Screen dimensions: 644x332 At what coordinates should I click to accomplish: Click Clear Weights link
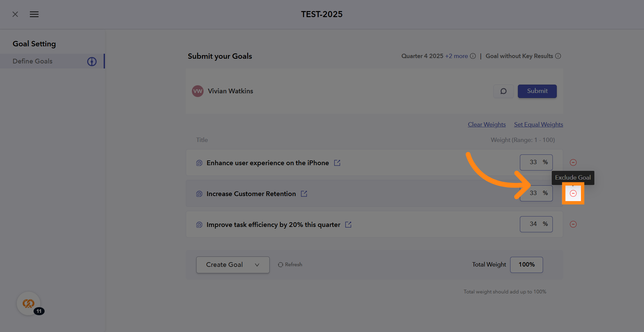[x=487, y=125]
